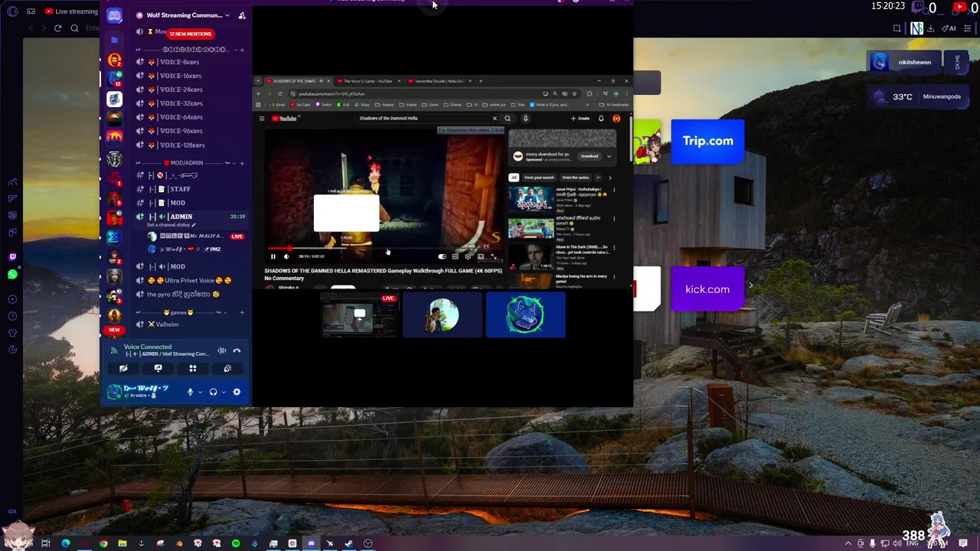Click the Download button on the ad
980x551 pixels.
(x=589, y=156)
